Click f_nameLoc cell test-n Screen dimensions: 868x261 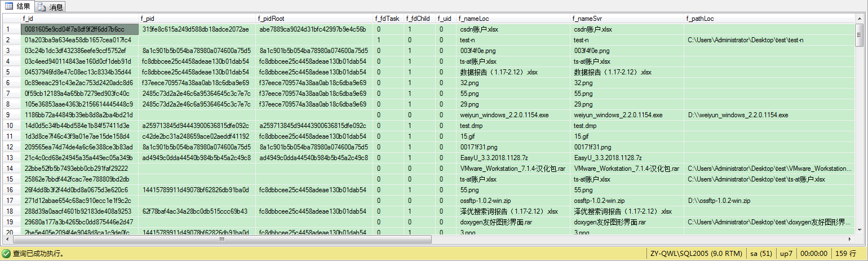pyautogui.click(x=513, y=39)
